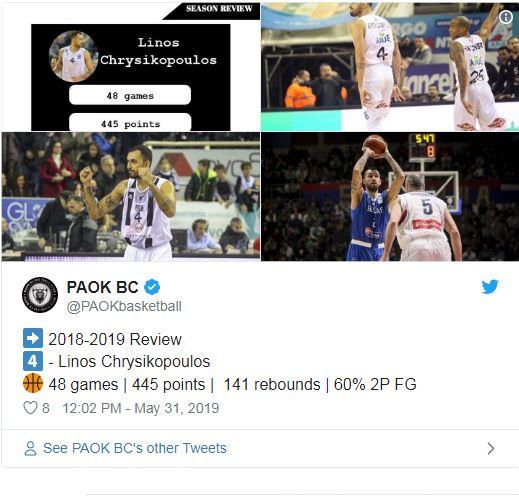Open the photo of players 4 and 26

pos(390,67)
